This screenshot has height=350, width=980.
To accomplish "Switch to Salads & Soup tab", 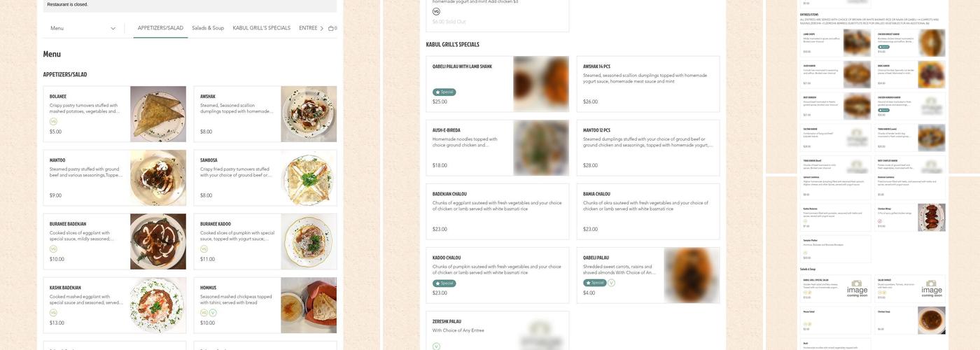I will (x=208, y=28).
